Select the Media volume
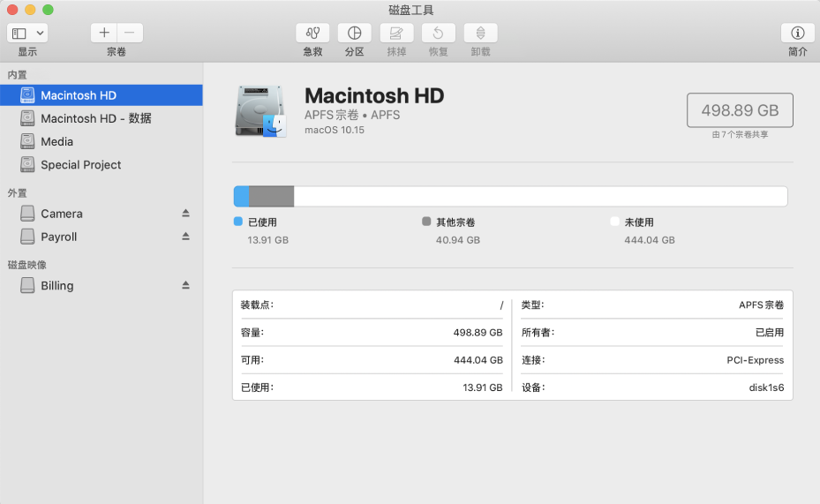Image resolution: width=820 pixels, height=504 pixels. 101,142
